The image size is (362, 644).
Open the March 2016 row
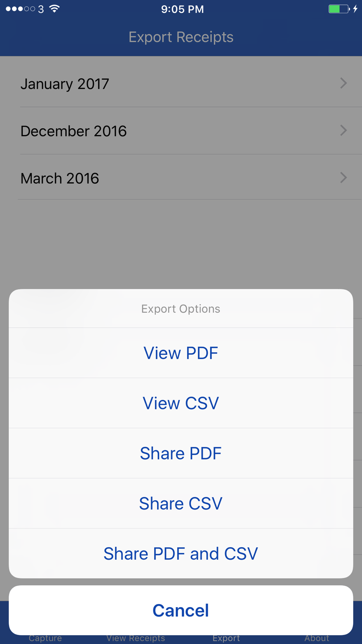(x=181, y=177)
